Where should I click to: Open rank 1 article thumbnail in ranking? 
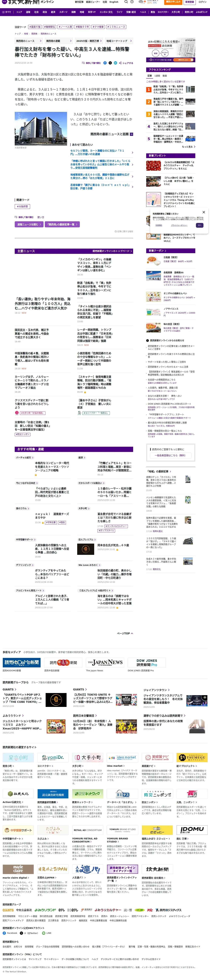190,89
